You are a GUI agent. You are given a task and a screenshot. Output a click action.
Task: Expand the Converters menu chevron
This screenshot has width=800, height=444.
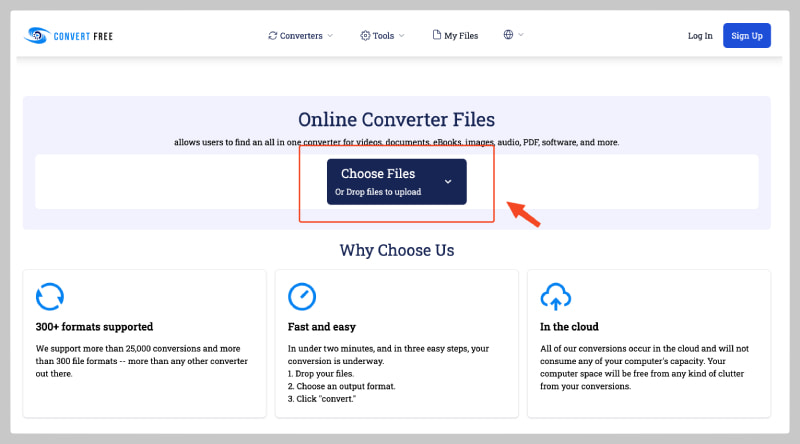click(x=330, y=35)
